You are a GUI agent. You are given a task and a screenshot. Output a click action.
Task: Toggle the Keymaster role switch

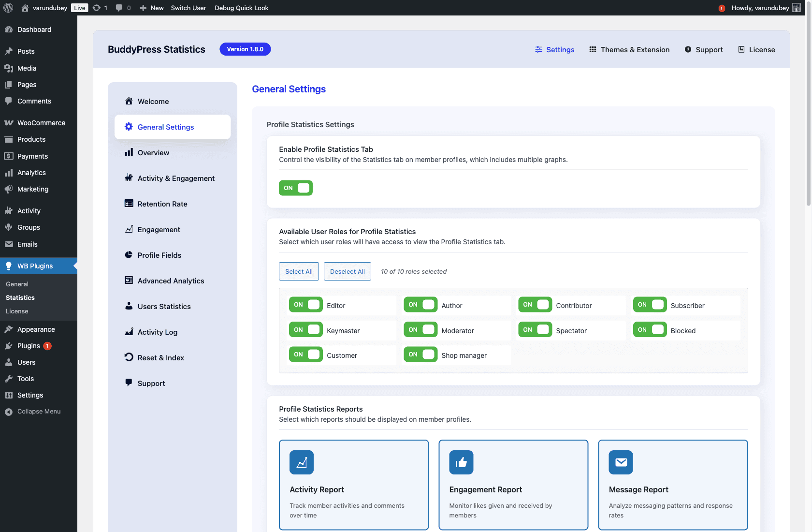click(306, 330)
